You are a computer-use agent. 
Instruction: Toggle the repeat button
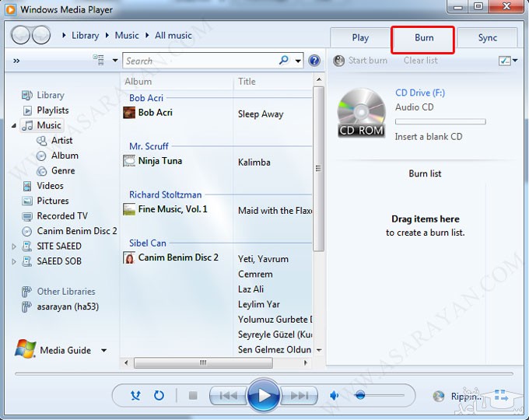pyautogui.click(x=159, y=396)
